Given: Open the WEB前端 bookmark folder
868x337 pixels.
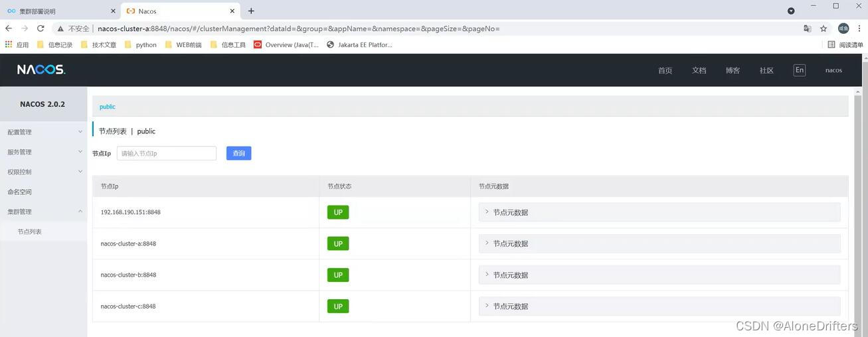Looking at the screenshot, I should tap(183, 44).
